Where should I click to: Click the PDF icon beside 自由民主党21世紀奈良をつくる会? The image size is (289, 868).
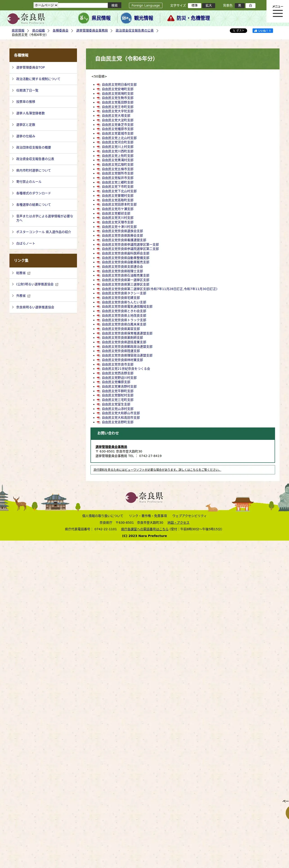tap(99, 369)
